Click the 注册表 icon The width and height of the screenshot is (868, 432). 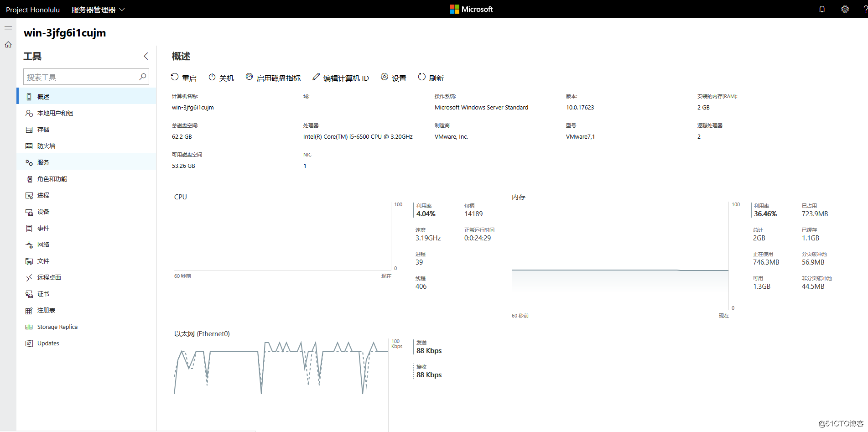pyautogui.click(x=29, y=310)
